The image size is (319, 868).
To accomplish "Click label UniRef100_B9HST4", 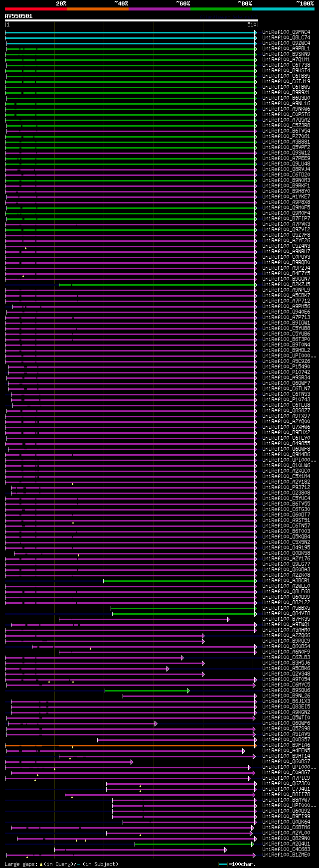I will [x=286, y=71].
